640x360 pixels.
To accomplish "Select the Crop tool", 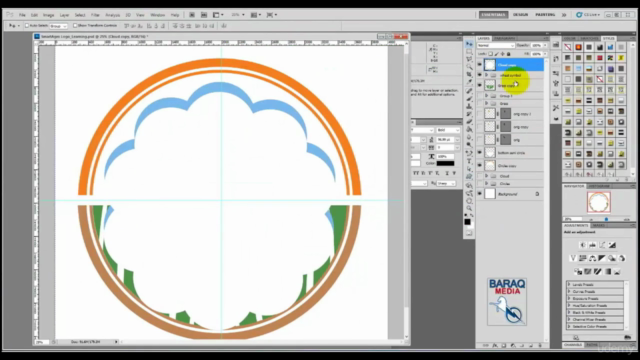I will point(469,75).
